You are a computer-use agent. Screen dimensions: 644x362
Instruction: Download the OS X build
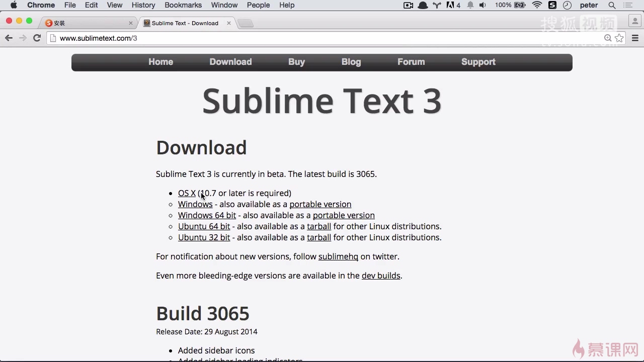coord(187,193)
